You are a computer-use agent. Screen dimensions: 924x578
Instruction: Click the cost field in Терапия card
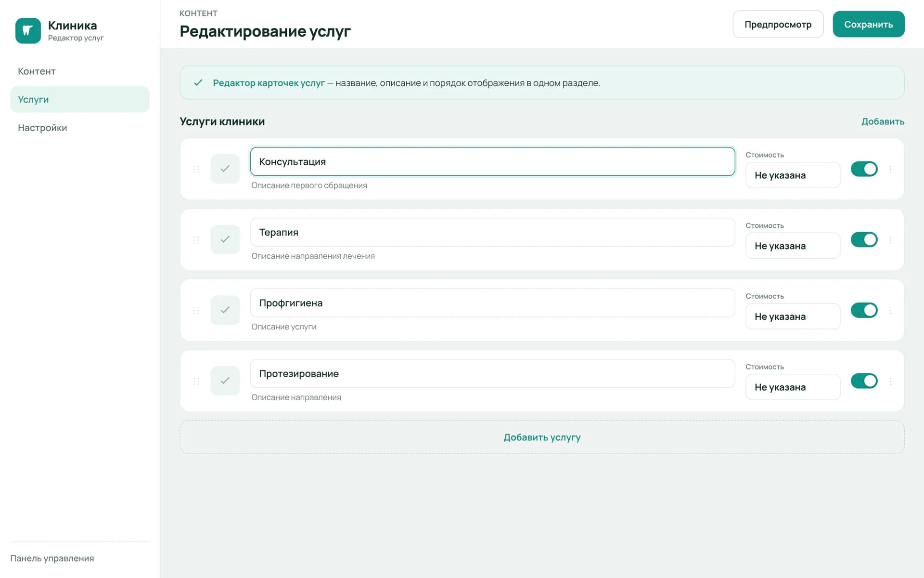pos(793,246)
